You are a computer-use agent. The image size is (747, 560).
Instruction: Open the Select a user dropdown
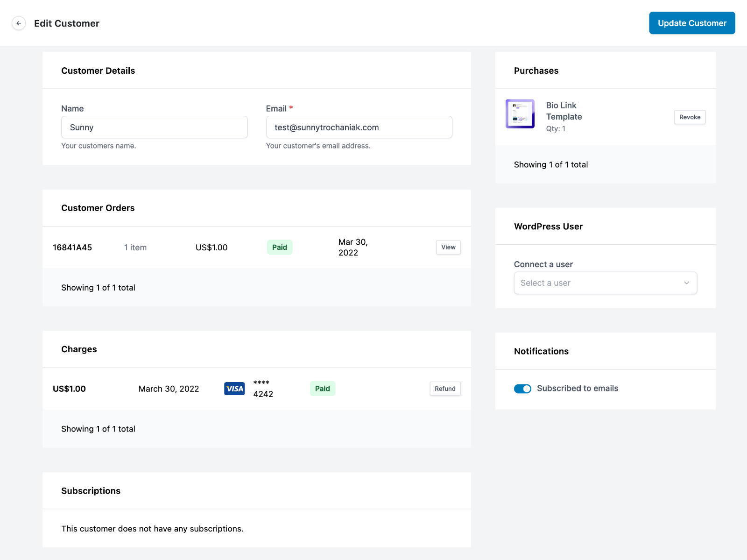606,283
